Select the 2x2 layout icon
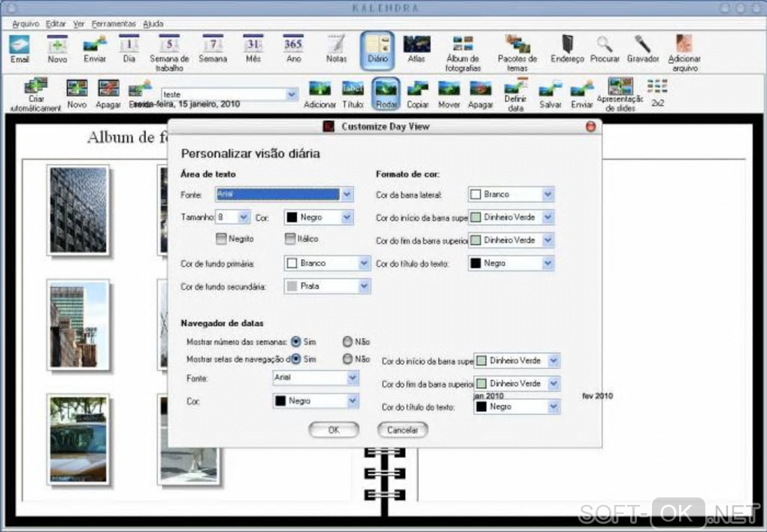Screen dimensions: 767x532 pos(657,93)
